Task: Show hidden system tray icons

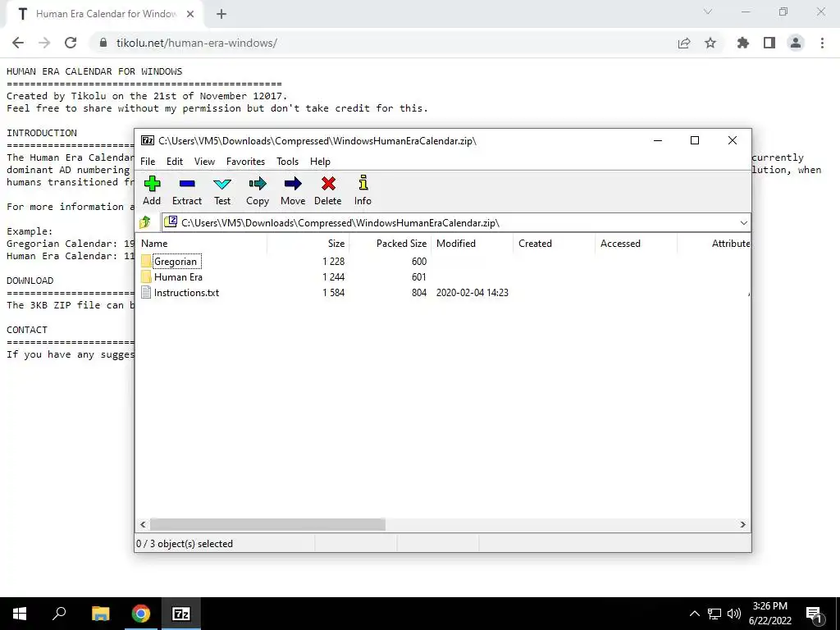Action: (x=694, y=614)
